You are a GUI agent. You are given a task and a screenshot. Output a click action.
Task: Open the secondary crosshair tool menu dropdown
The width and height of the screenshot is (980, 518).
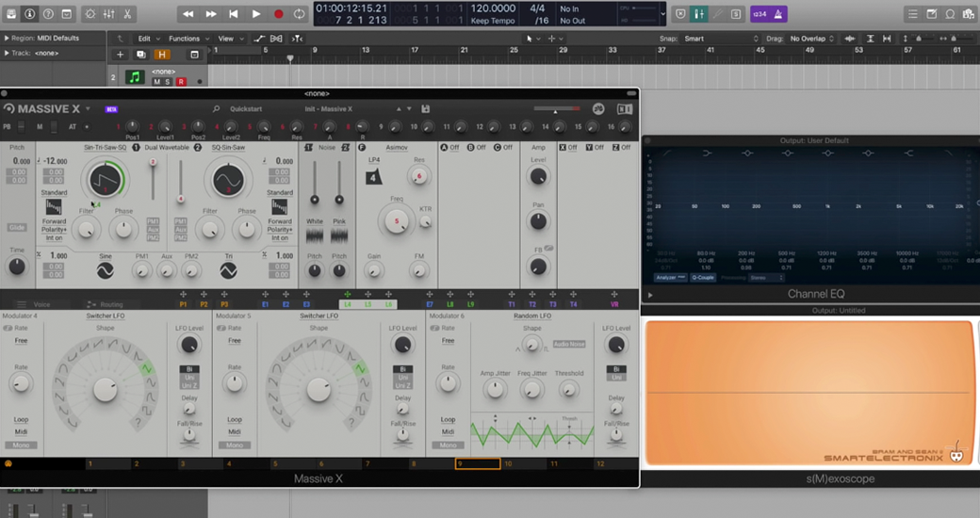pos(555,39)
